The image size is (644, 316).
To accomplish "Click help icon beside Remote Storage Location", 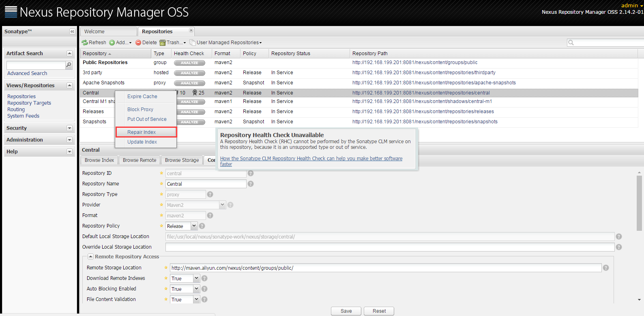I will tap(606, 268).
